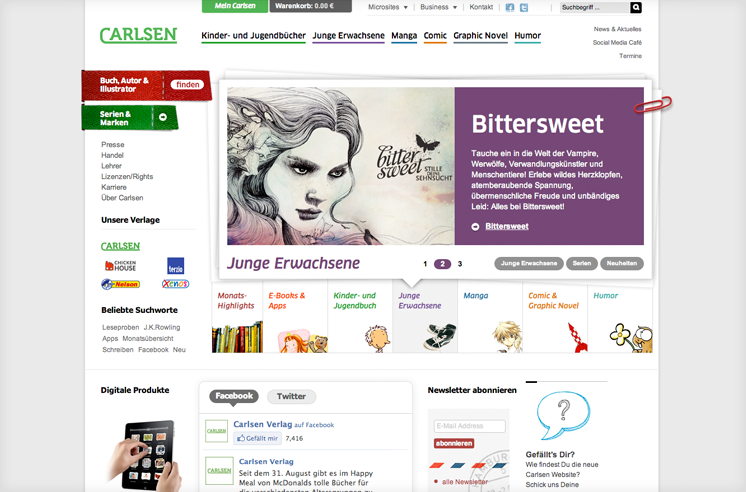Expand the Business dropdown menu
Image resolution: width=746 pixels, height=492 pixels.
pyautogui.click(x=439, y=7)
